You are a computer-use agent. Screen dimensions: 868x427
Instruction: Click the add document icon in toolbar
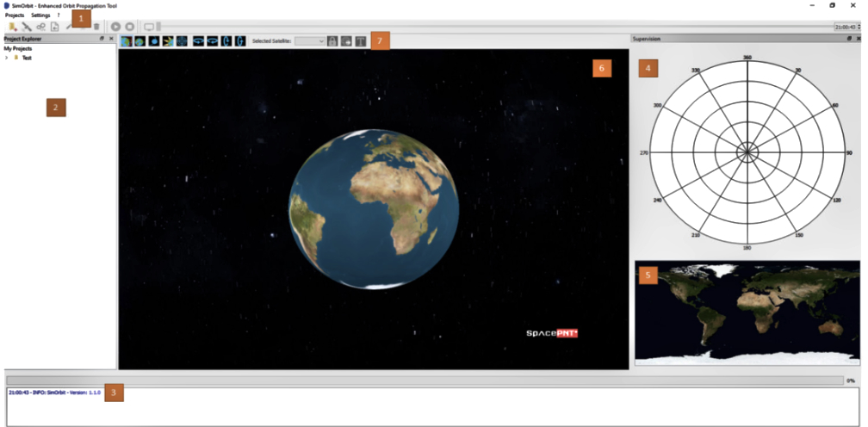(54, 27)
